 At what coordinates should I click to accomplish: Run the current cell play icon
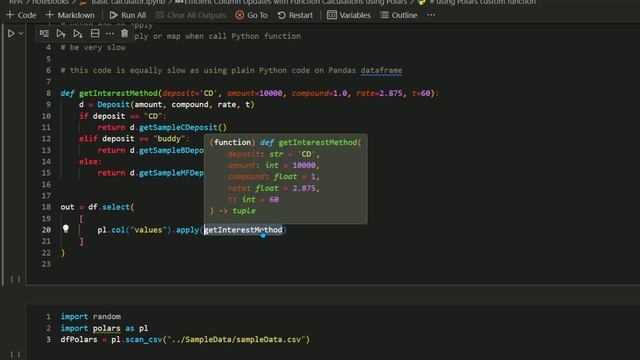pos(11,33)
